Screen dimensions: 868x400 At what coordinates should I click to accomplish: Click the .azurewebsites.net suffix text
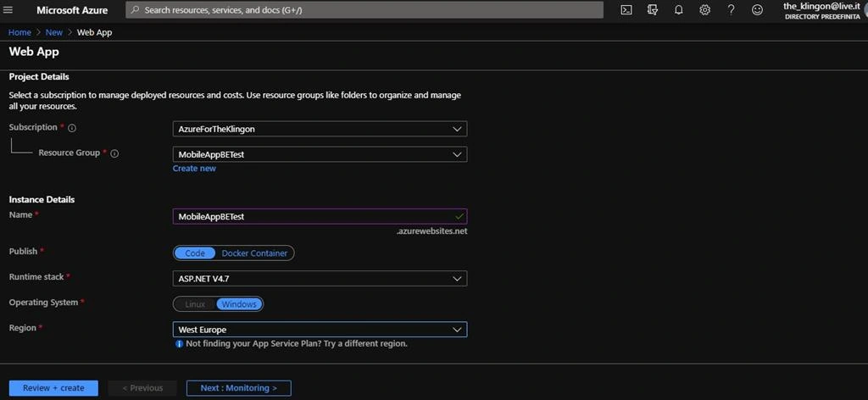(431, 231)
